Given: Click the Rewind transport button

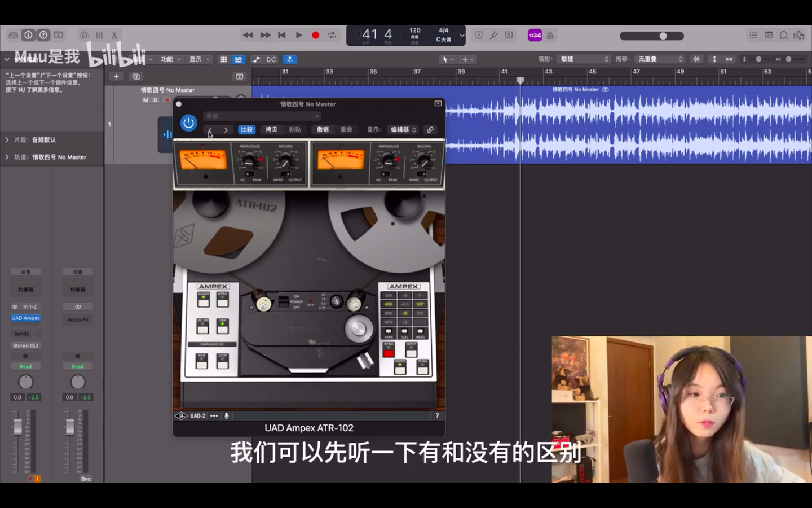Looking at the screenshot, I should (248, 35).
